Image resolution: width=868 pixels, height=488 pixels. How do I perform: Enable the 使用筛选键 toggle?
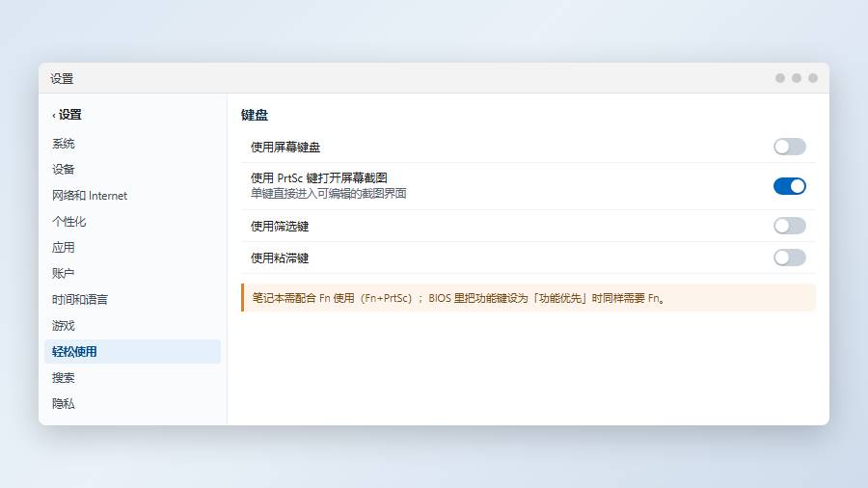[x=789, y=226]
